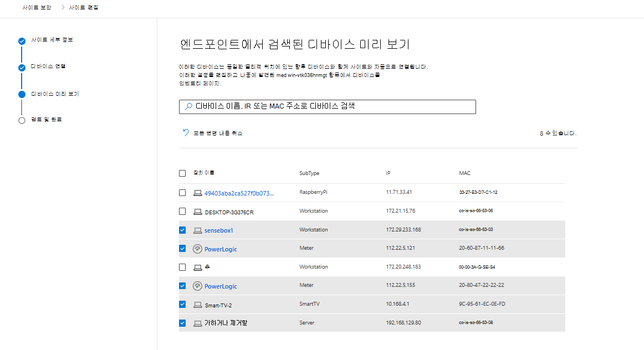
Task: Jump to the last wizard step circle
Action: pos(22,120)
